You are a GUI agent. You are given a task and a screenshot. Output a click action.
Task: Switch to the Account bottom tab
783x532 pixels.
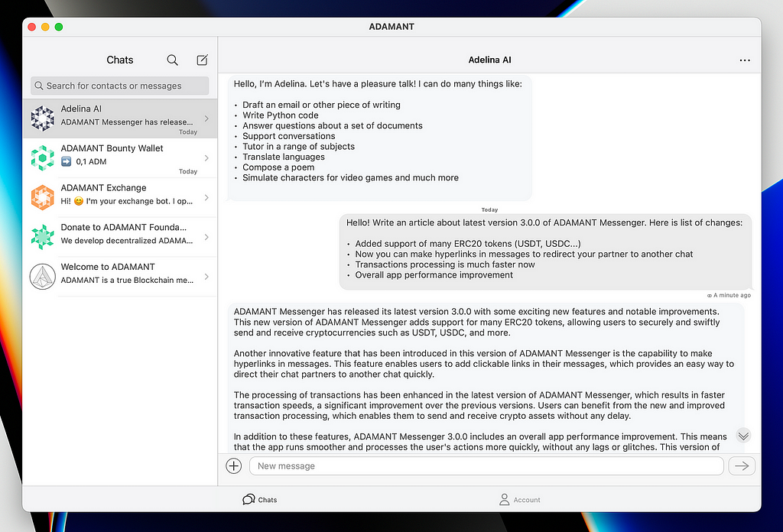click(520, 500)
